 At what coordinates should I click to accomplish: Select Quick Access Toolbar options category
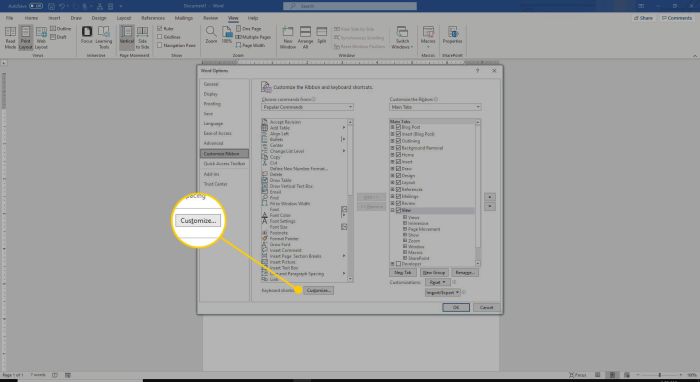tap(225, 164)
